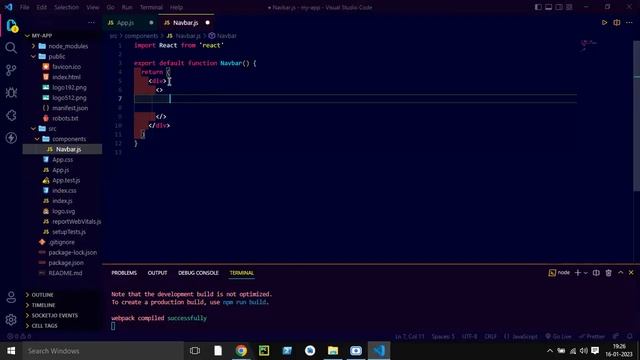
Task: Open Accounts menu icon
Action: 11,297
